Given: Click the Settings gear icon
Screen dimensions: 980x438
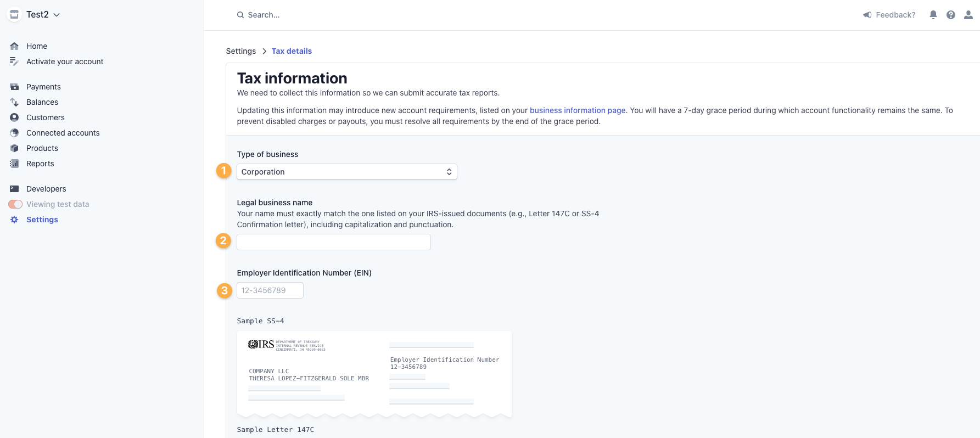Looking at the screenshot, I should [14, 220].
